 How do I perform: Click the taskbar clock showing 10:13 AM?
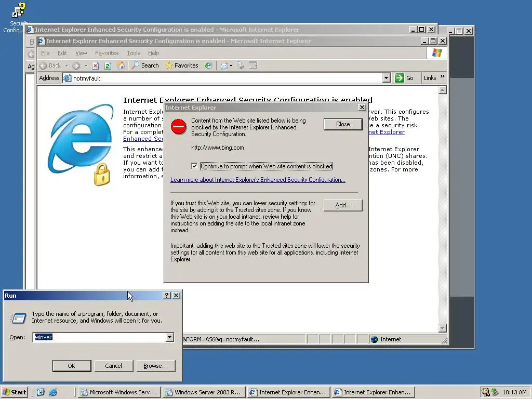514,392
